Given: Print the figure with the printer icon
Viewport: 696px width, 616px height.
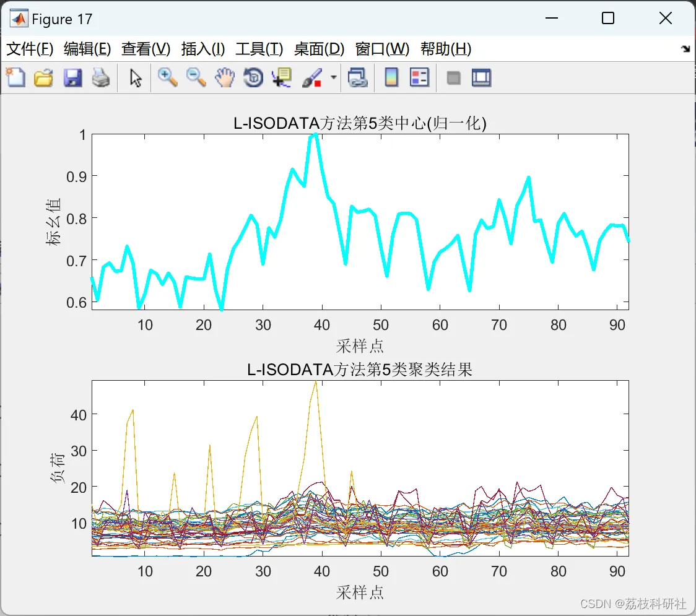Looking at the screenshot, I should pyautogui.click(x=101, y=77).
